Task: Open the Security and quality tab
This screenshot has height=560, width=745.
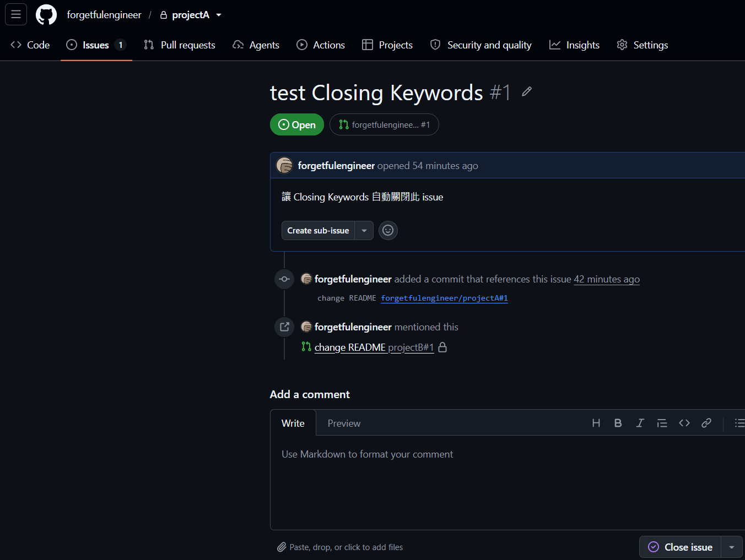Action: pyautogui.click(x=481, y=45)
